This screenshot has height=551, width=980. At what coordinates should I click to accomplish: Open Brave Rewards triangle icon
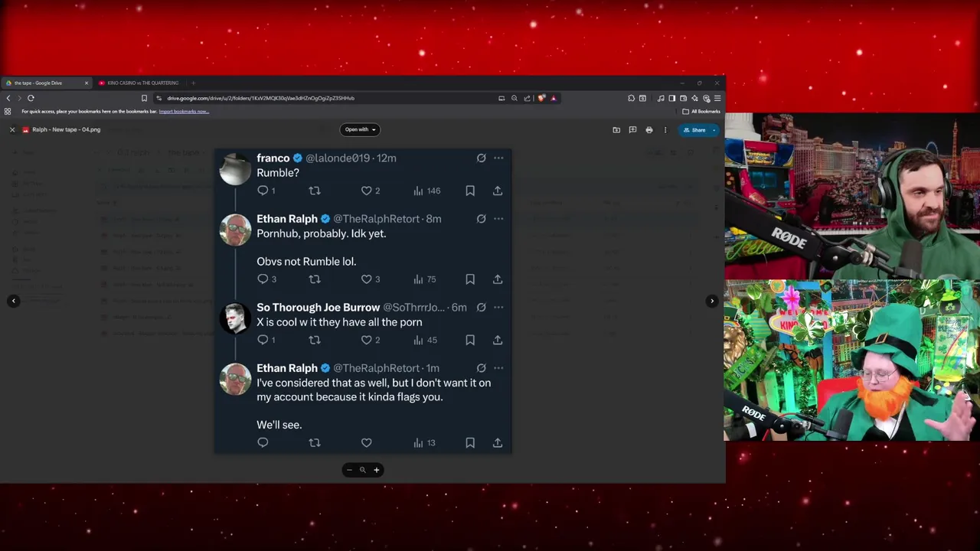point(553,98)
